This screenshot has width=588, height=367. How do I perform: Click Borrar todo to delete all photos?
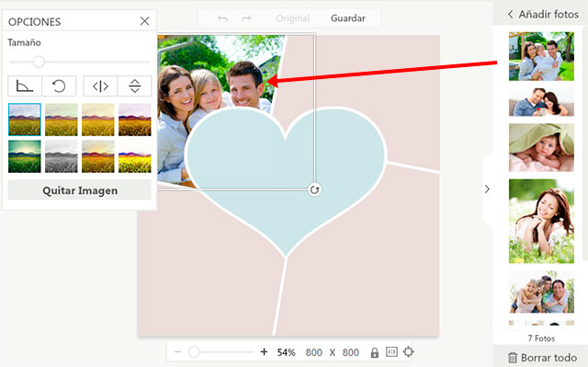tap(542, 358)
